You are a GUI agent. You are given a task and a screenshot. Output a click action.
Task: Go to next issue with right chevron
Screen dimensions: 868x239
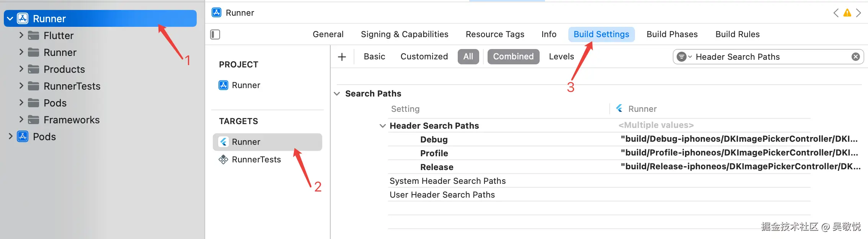pos(858,13)
